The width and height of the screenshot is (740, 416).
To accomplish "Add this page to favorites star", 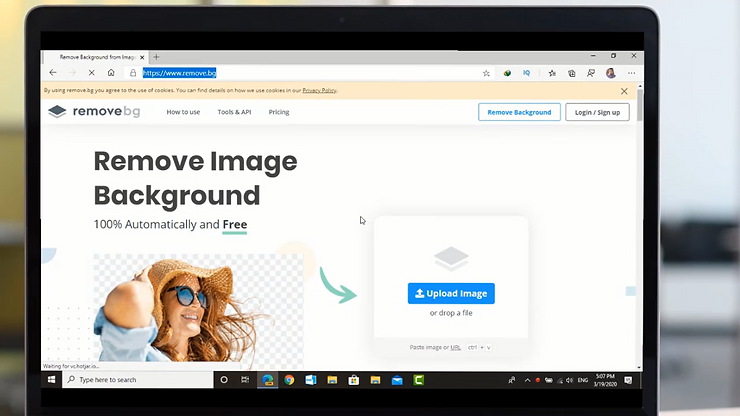I will 486,73.
